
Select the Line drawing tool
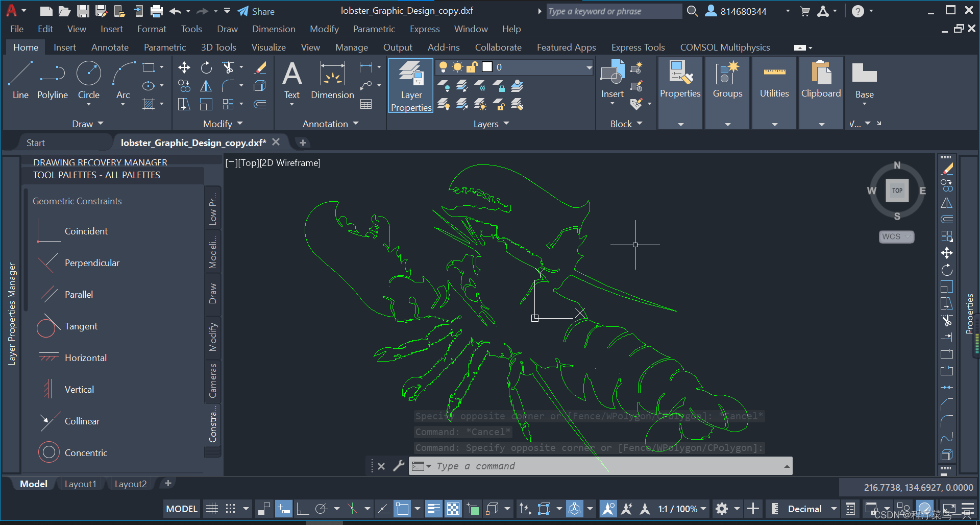[x=20, y=80]
